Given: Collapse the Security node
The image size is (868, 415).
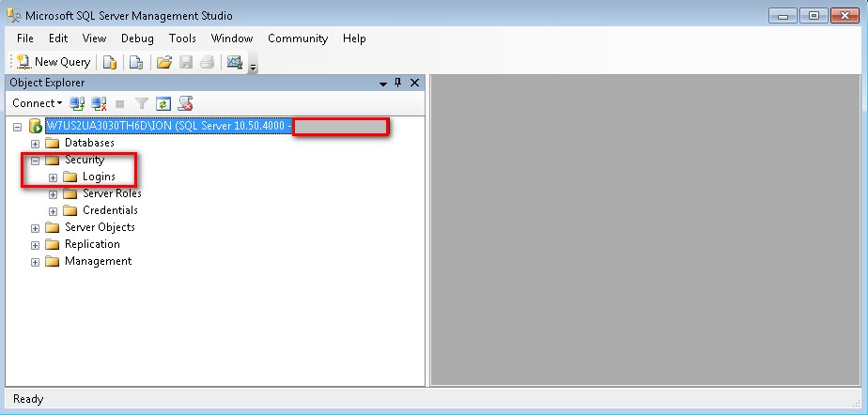Looking at the screenshot, I should point(35,161).
